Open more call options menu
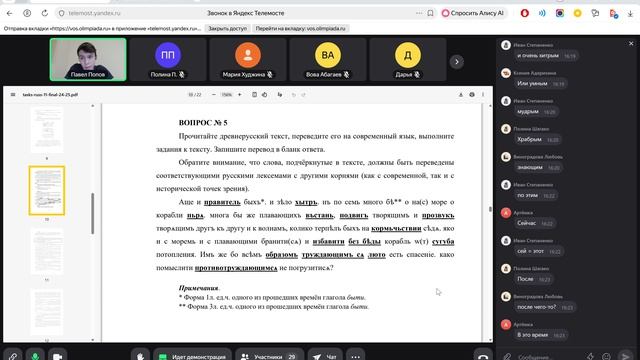This screenshot has height=360, width=640. coord(356,357)
